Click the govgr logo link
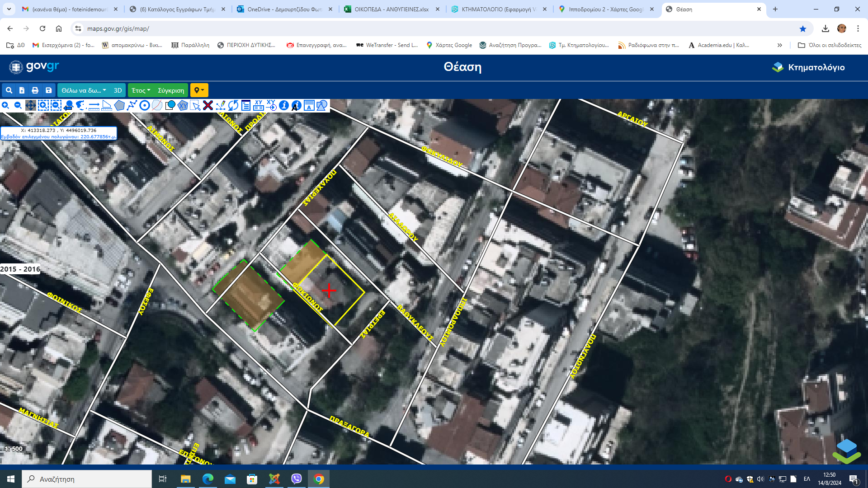Viewport: 868px width, 488px height. [x=34, y=67]
